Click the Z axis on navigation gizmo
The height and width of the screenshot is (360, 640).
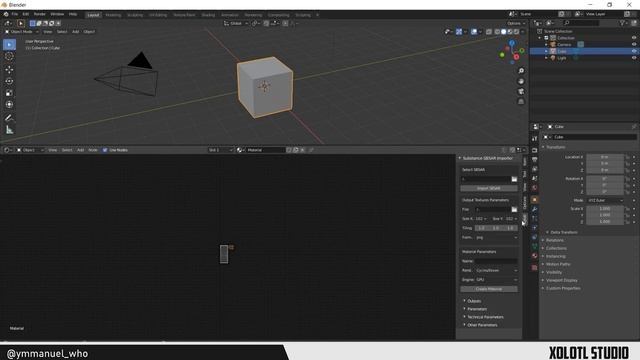click(x=511, y=43)
